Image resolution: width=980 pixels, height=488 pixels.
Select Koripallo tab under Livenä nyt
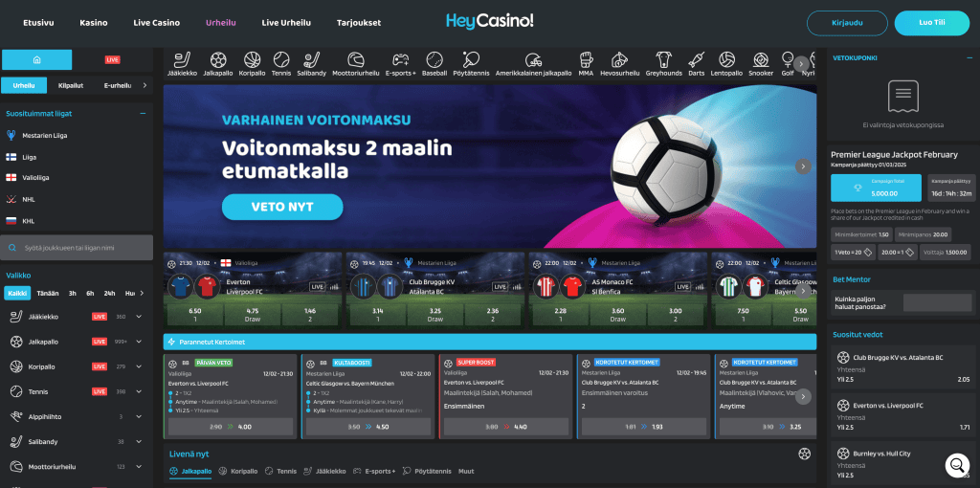(x=237, y=471)
